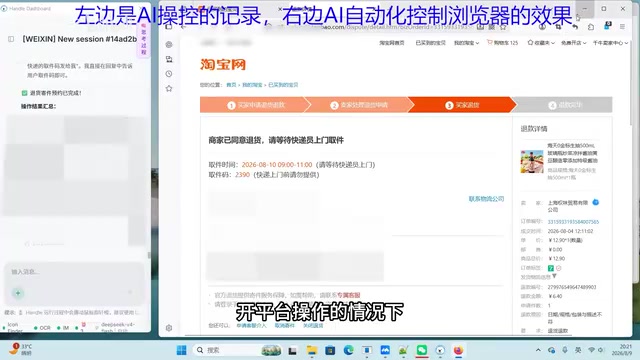This screenshot has width=640, height=360.
Task: Open the browser hamburger menu
Action: pyautogui.click(x=622, y=27)
